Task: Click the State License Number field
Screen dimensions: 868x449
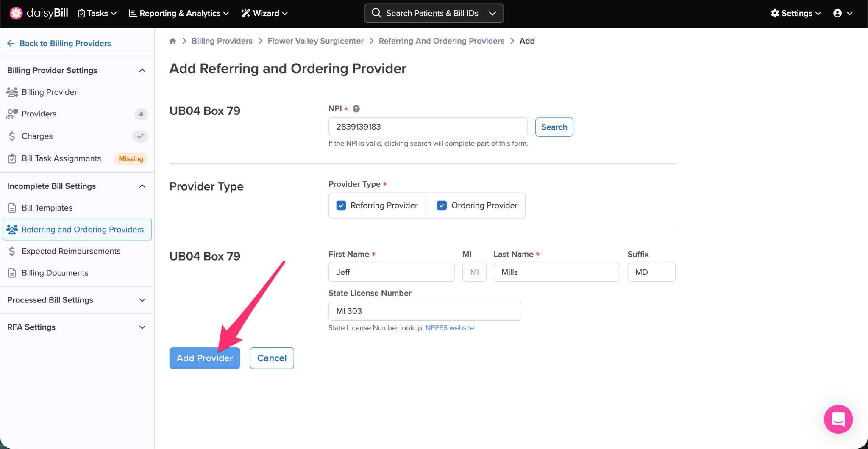Action: 425,311
